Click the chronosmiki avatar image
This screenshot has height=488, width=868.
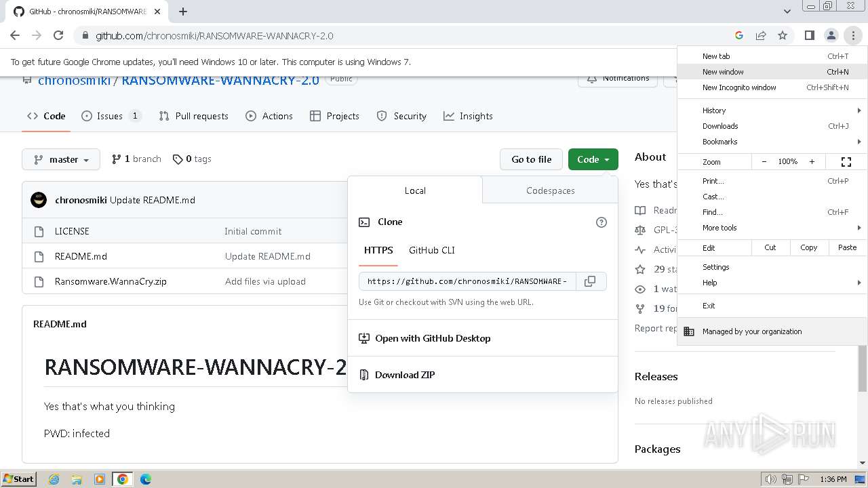(x=39, y=200)
